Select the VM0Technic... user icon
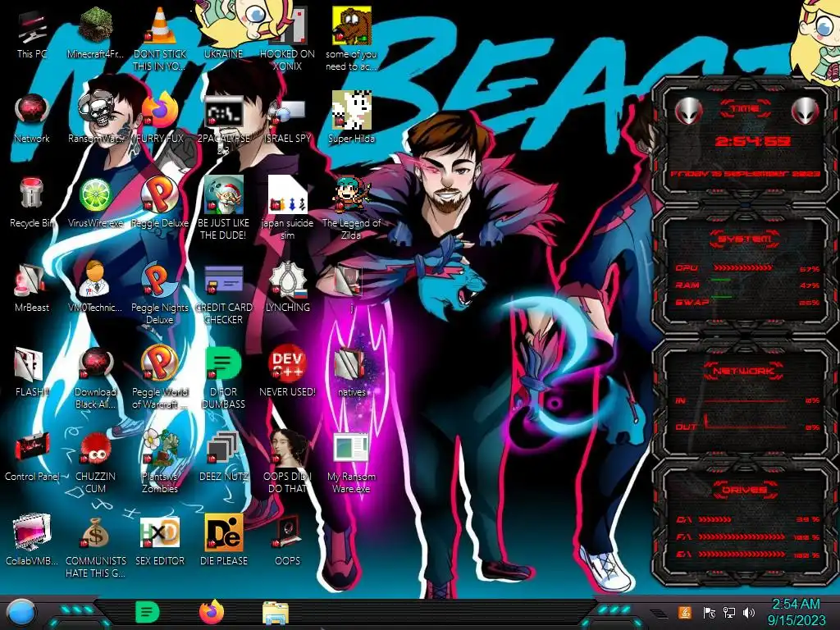Screen dimensions: 840x630 tap(95, 280)
